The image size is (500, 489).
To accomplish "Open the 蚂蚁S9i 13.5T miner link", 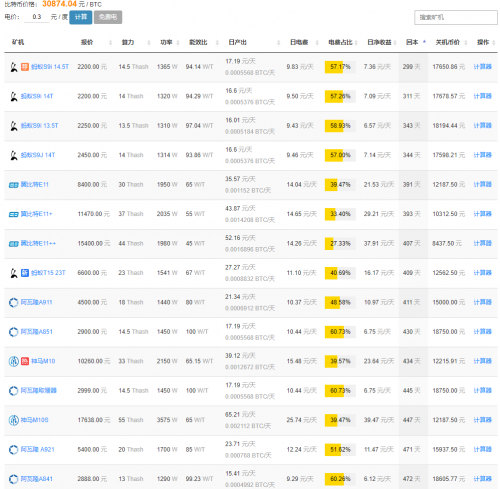I will click(39, 126).
